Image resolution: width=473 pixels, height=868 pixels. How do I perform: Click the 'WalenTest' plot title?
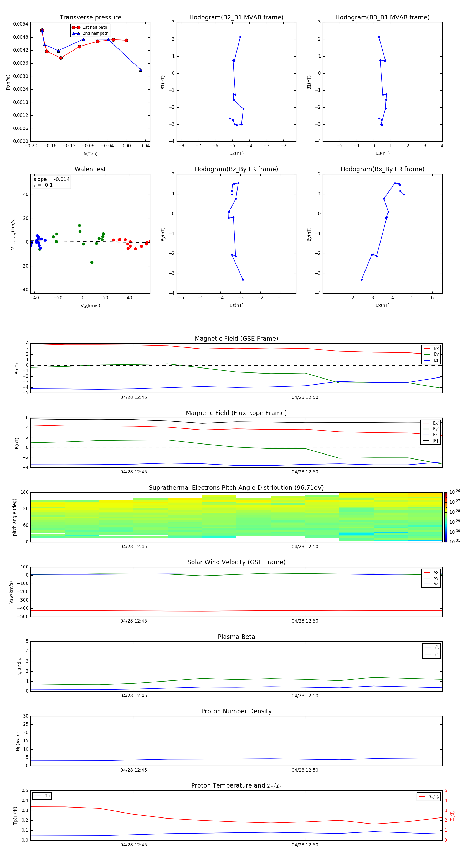tap(90, 169)
